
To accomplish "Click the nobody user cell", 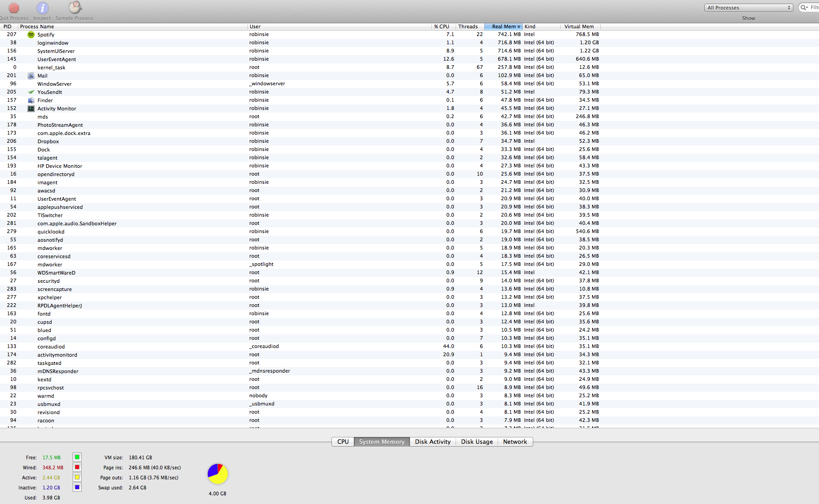I will coord(258,395).
